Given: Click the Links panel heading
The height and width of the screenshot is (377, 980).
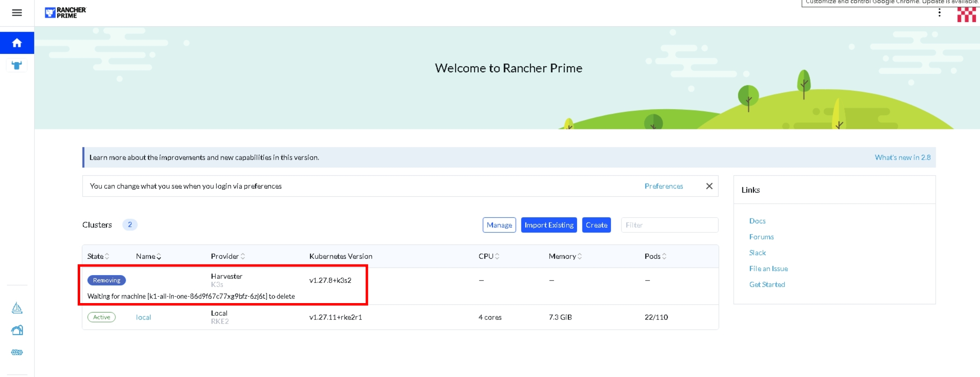Looking at the screenshot, I should [751, 190].
